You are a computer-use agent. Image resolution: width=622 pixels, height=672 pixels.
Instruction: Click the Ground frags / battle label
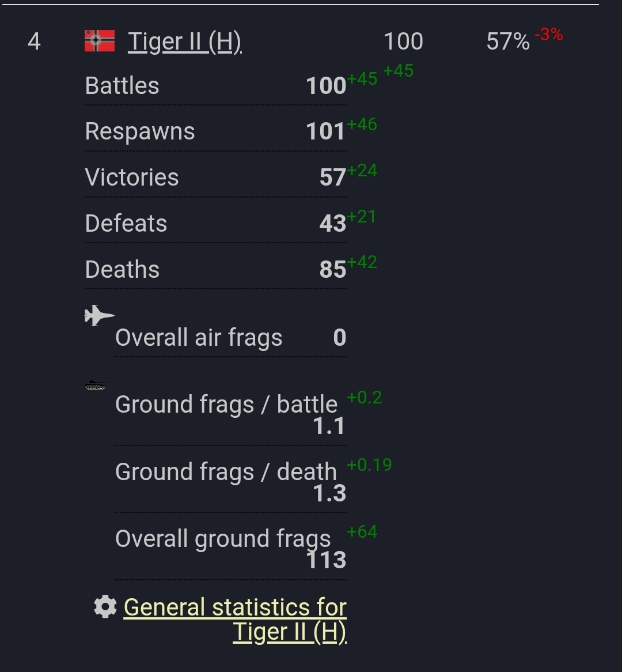(x=226, y=405)
